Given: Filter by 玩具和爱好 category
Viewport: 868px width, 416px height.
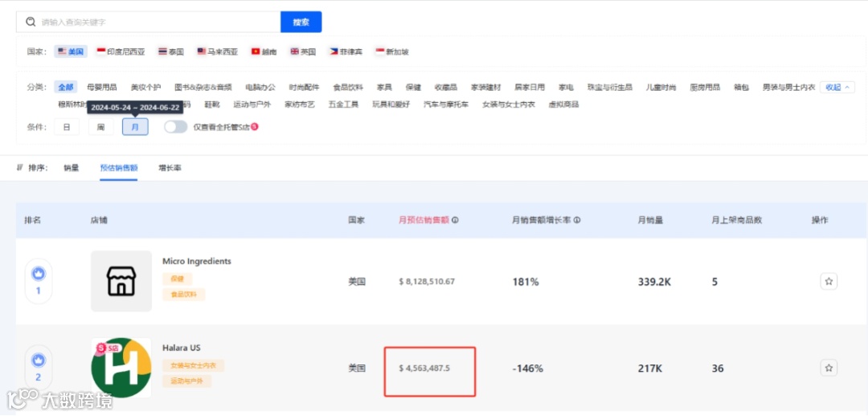Looking at the screenshot, I should (391, 104).
